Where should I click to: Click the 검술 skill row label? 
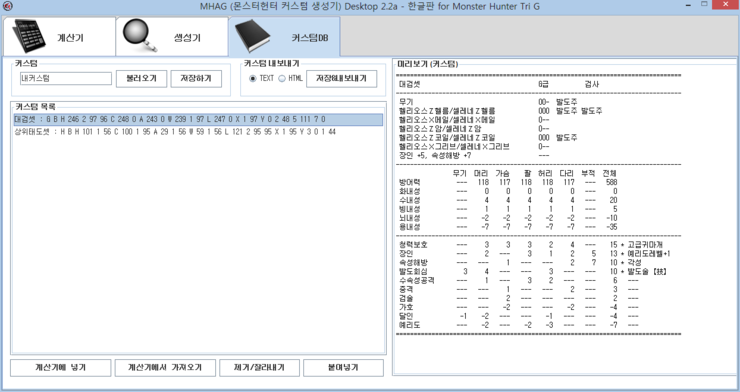pyautogui.click(x=406, y=298)
